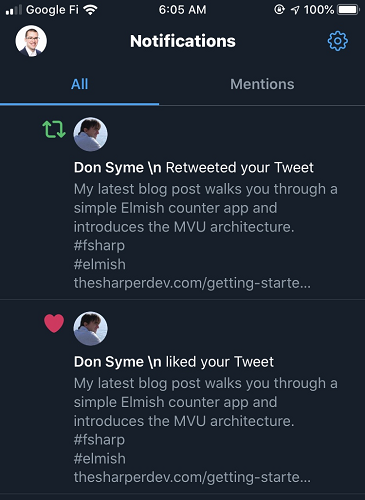Screen dimensions: 365x500
Task: Tap the location arrow status icon
Action: tap(295, 10)
